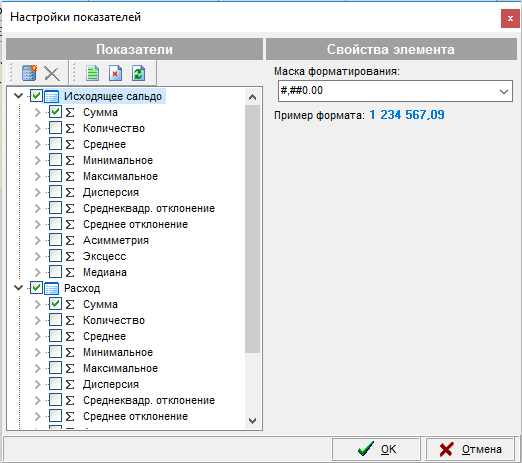Click sigma icon next to Медиана under Исходящее сальдо
The image size is (522, 463).
click(x=70, y=272)
